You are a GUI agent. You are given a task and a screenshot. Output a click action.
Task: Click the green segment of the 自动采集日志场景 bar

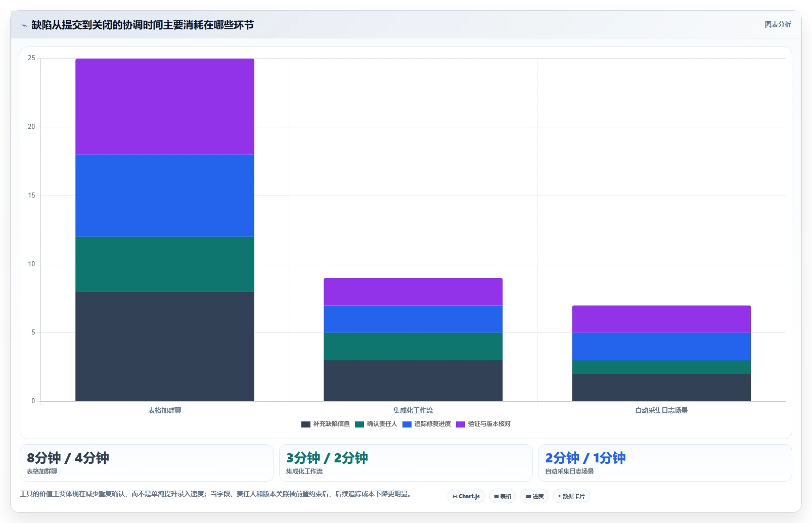[661, 367]
